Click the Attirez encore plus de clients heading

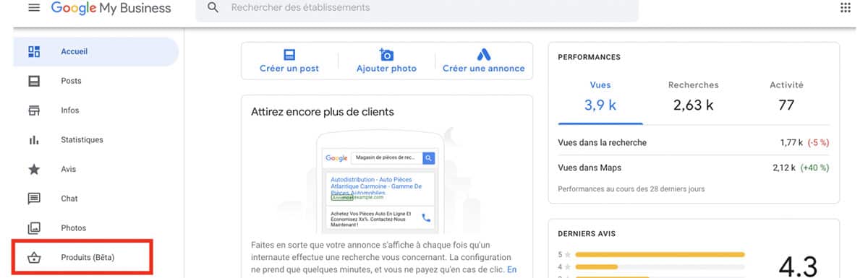click(x=323, y=112)
